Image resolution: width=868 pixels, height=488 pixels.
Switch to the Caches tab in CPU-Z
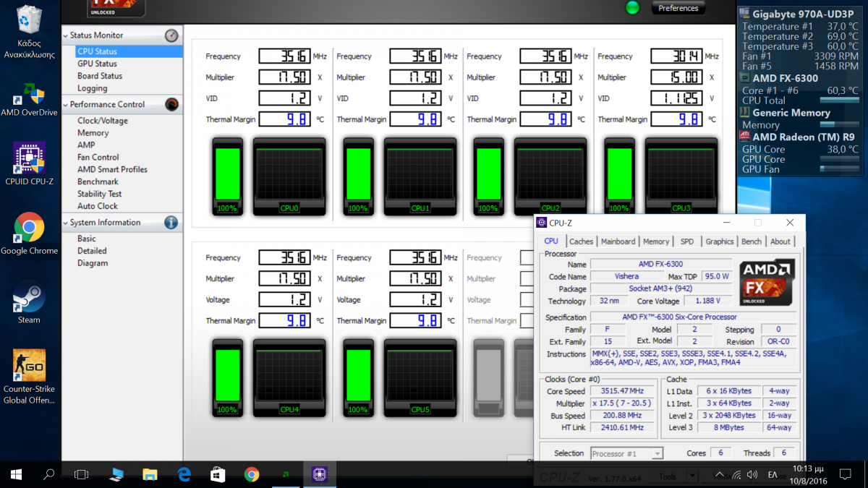pos(581,241)
